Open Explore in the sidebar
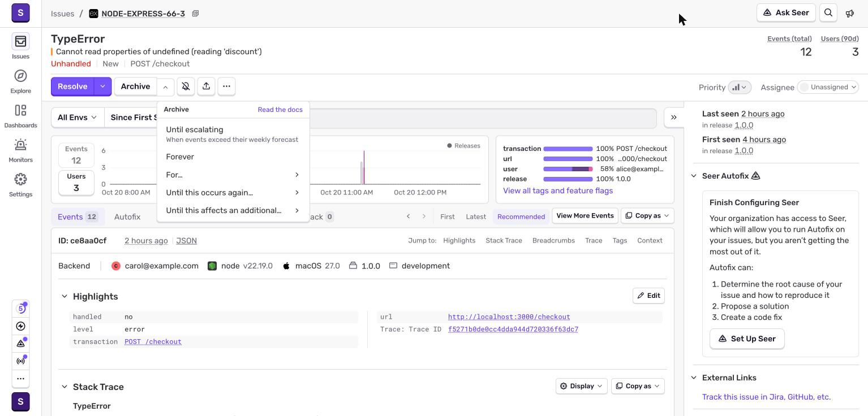This screenshot has height=416, width=868. pos(20,81)
